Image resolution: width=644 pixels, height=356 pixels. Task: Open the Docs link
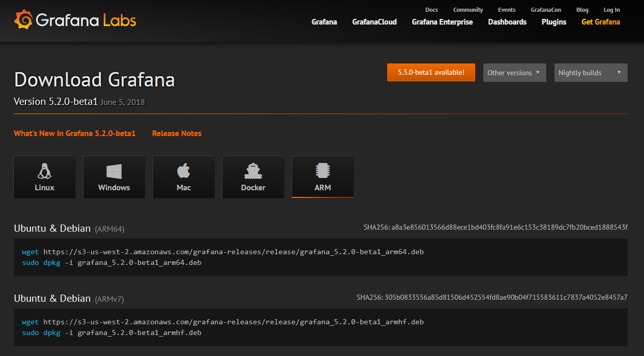tap(432, 10)
